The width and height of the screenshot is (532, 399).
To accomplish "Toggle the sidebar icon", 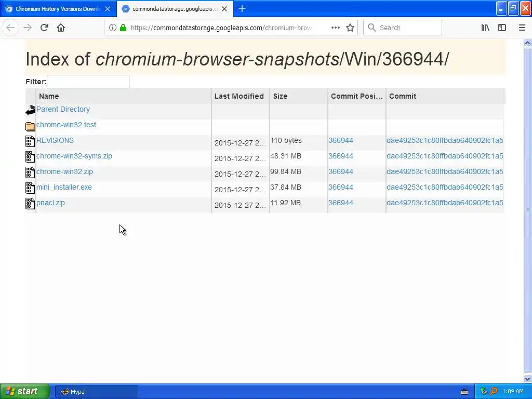I will pos(502,28).
